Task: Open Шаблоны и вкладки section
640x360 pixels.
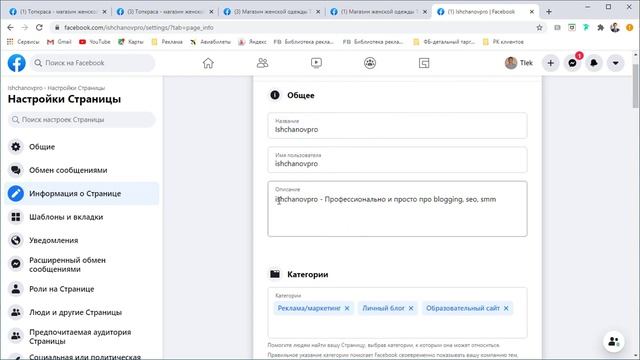Action: tap(82, 217)
